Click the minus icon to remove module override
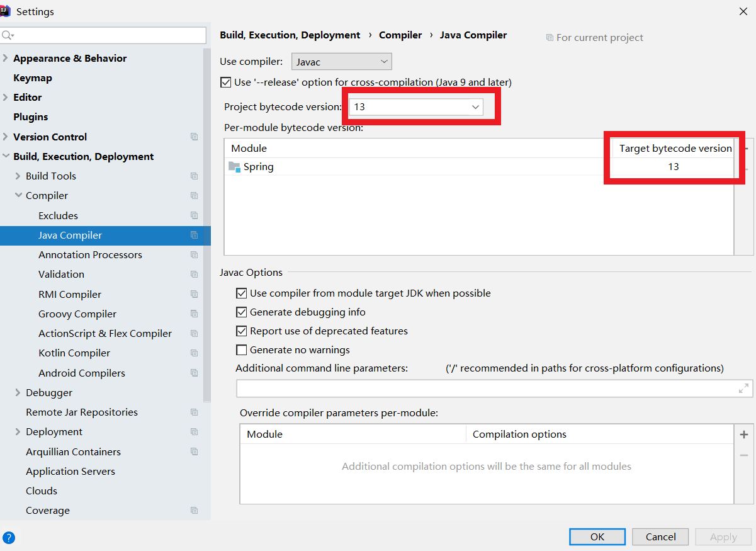This screenshot has height=551, width=756. (744, 455)
